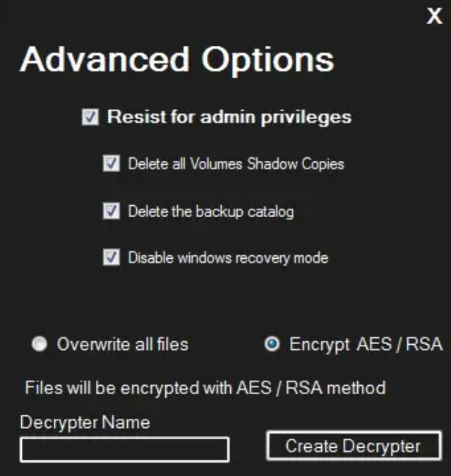Select the Overwrite all files radio button
Viewport: 451px width, 476px height.
tap(40, 344)
